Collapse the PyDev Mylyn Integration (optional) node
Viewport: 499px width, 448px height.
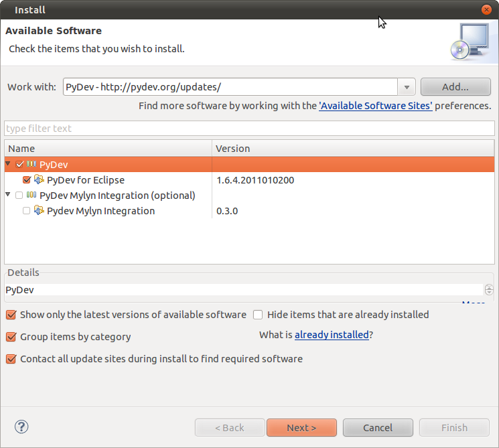pyautogui.click(x=8, y=194)
